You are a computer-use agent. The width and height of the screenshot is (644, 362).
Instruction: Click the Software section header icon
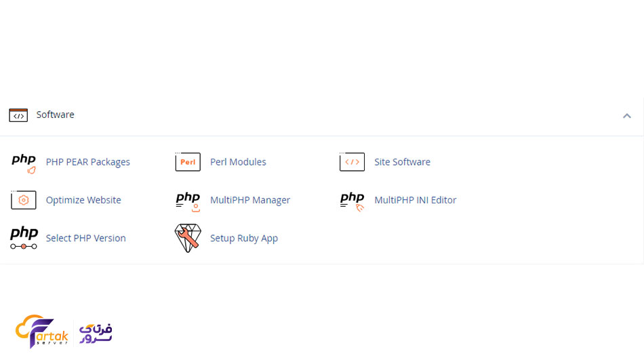coord(18,115)
